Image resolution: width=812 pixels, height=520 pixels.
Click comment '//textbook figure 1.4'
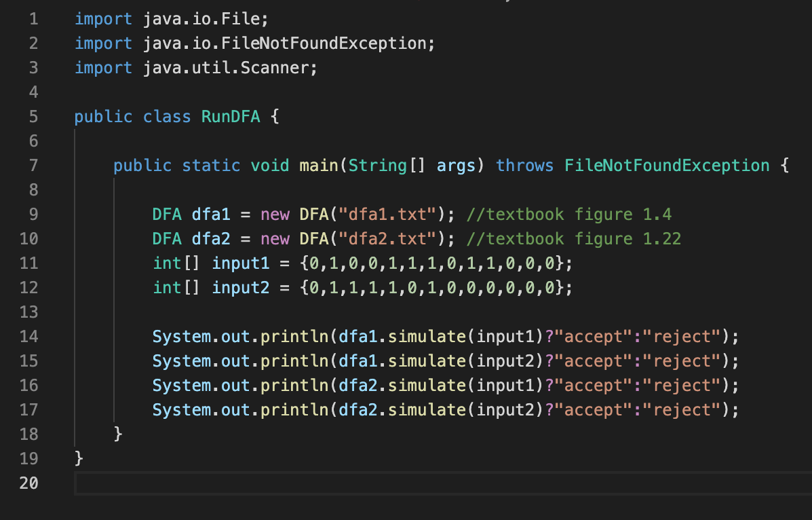pyautogui.click(x=569, y=214)
